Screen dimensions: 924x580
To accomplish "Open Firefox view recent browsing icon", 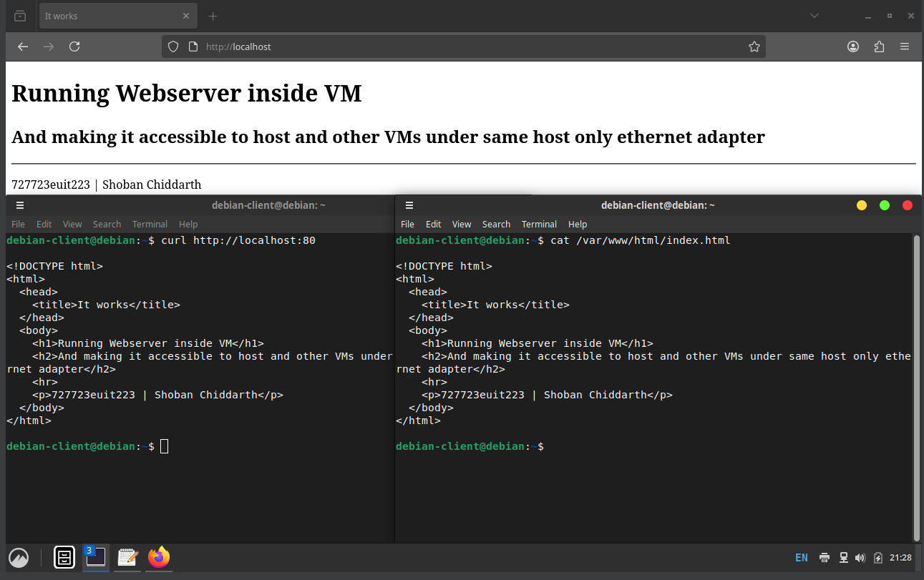I will click(x=20, y=16).
